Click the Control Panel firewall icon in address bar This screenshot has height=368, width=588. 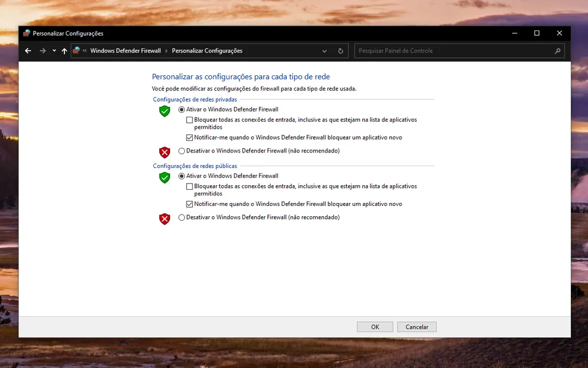[x=76, y=51]
